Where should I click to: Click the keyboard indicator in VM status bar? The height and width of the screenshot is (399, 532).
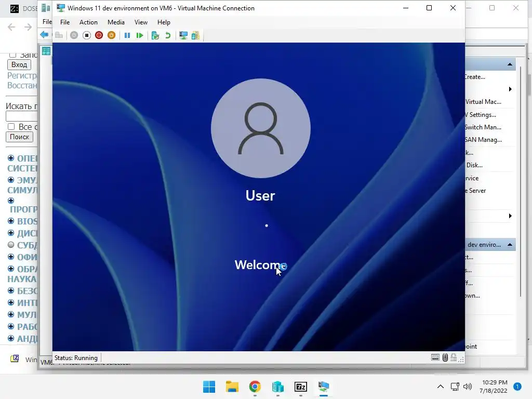click(435, 357)
